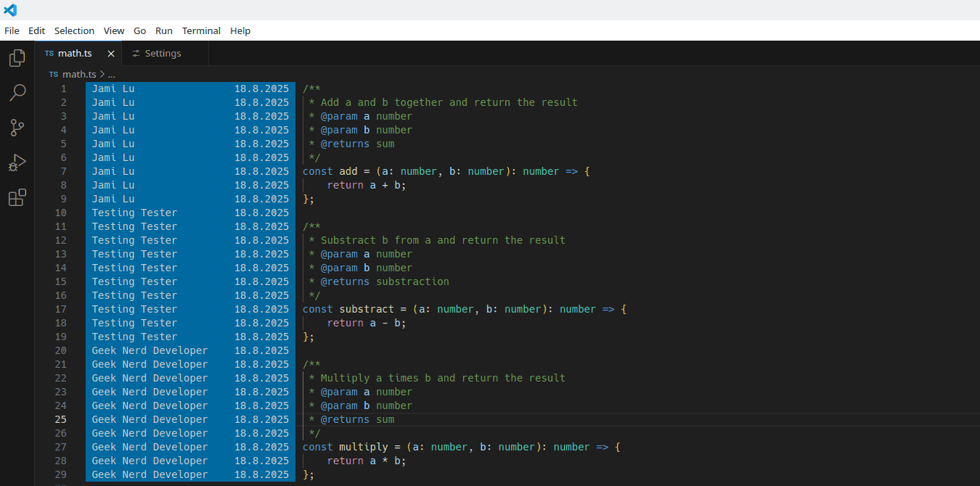
Task: Open the Source Control view
Action: coord(17,128)
